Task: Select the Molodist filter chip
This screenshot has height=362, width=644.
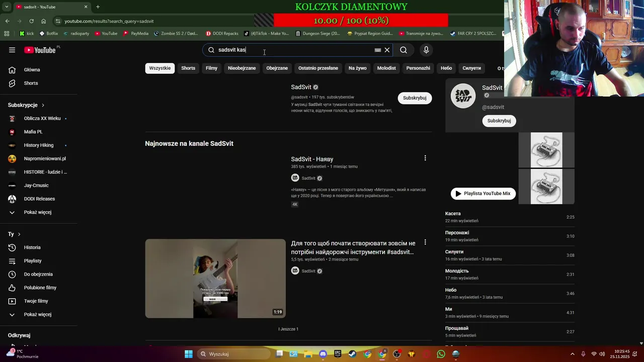Action: coord(386,68)
